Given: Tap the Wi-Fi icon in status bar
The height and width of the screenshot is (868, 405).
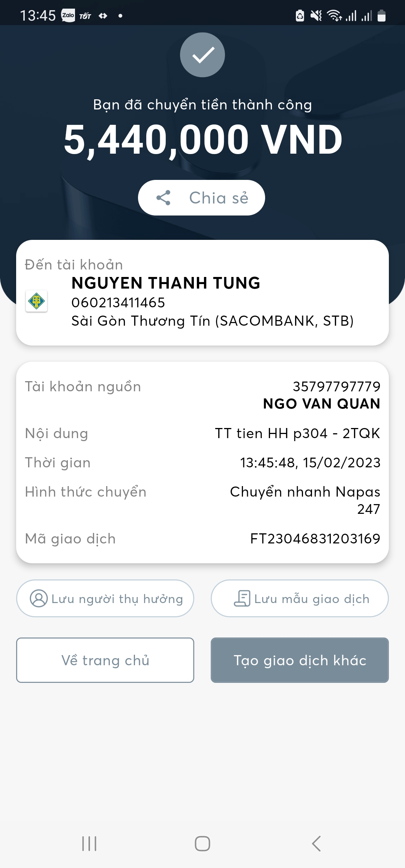Looking at the screenshot, I should [x=334, y=16].
